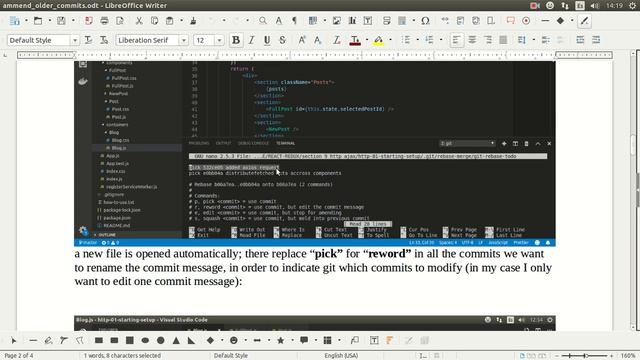This screenshot has height=360, width=640.
Task: Open system volume indicator in top panel
Action: [x=595, y=6]
